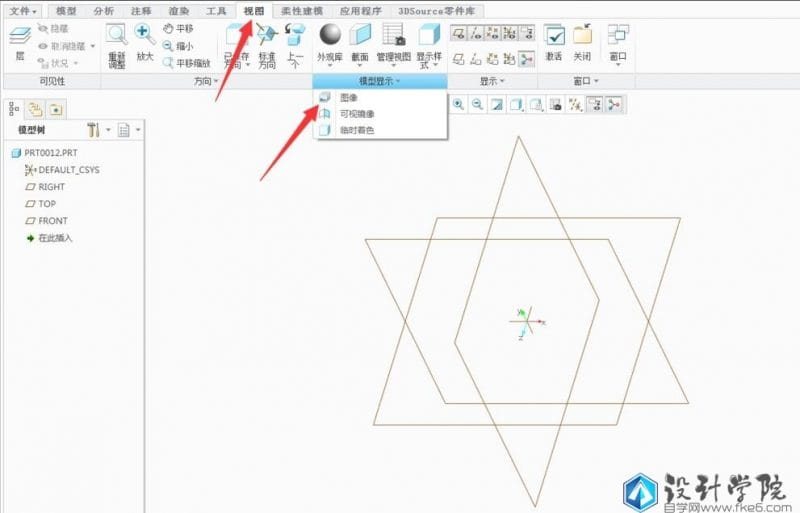
Task: Click datum display filters in graphics toolbar
Action: click(x=576, y=104)
